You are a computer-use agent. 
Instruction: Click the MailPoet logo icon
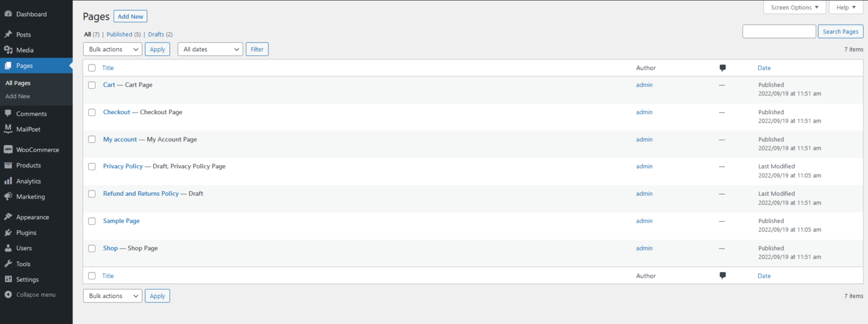tap(8, 129)
